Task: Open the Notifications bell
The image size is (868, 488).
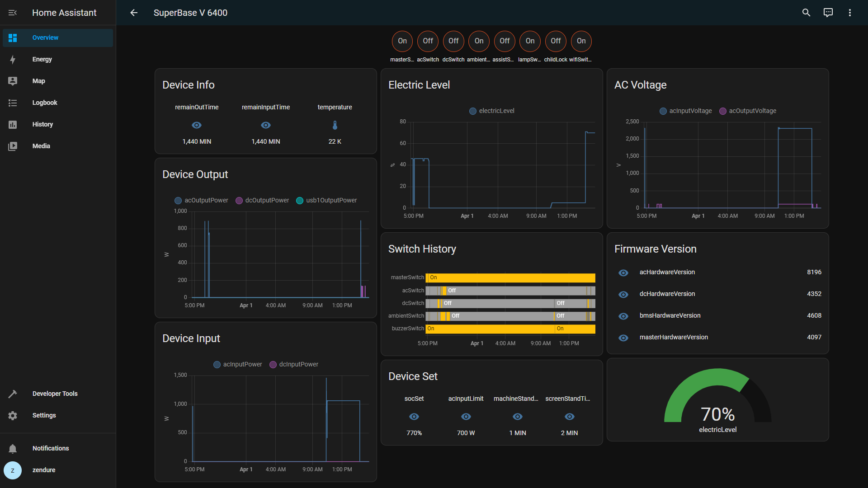Action: [13, 448]
